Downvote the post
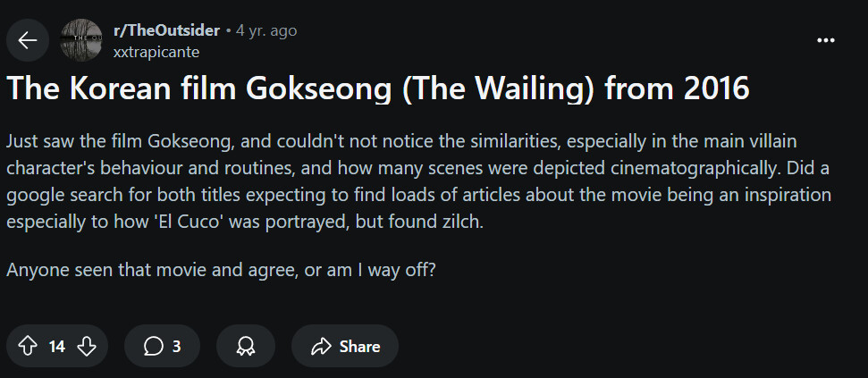The width and height of the screenshot is (868, 378). (x=87, y=346)
